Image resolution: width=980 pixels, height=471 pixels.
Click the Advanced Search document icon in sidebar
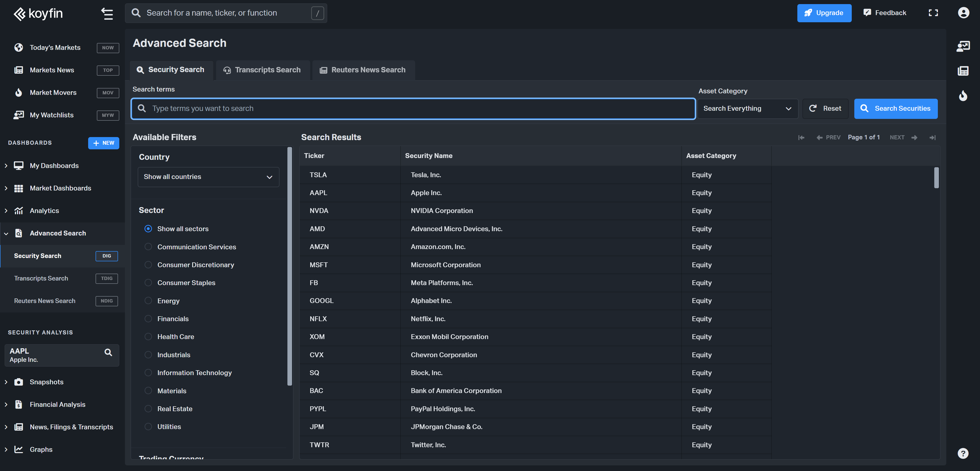18,233
